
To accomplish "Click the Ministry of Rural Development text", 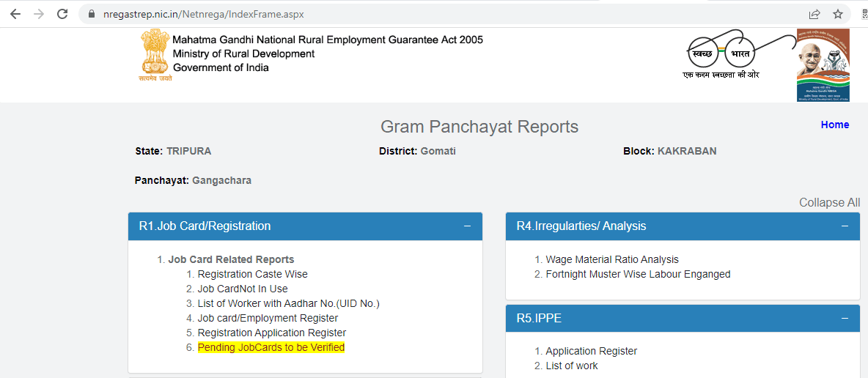I will pos(243,53).
